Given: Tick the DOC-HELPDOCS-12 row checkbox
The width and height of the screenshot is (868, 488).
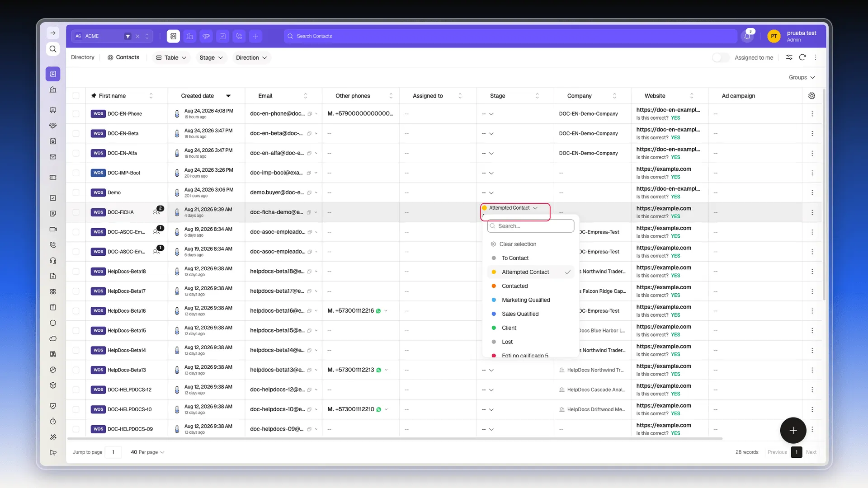Looking at the screenshot, I should (x=76, y=389).
